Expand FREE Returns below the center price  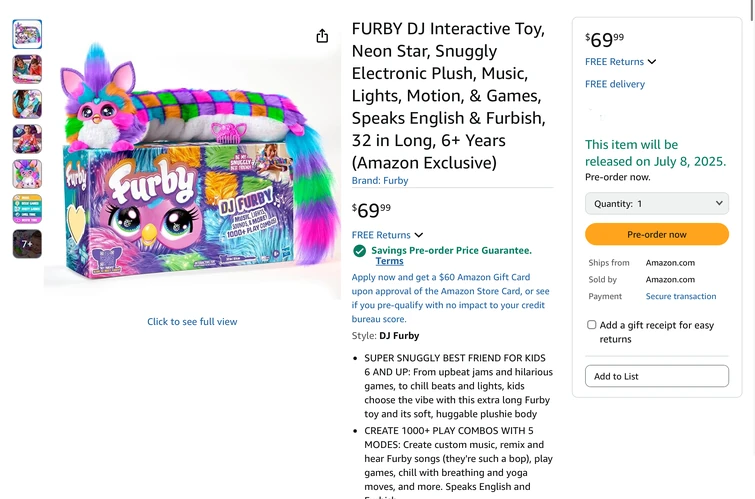tap(387, 235)
